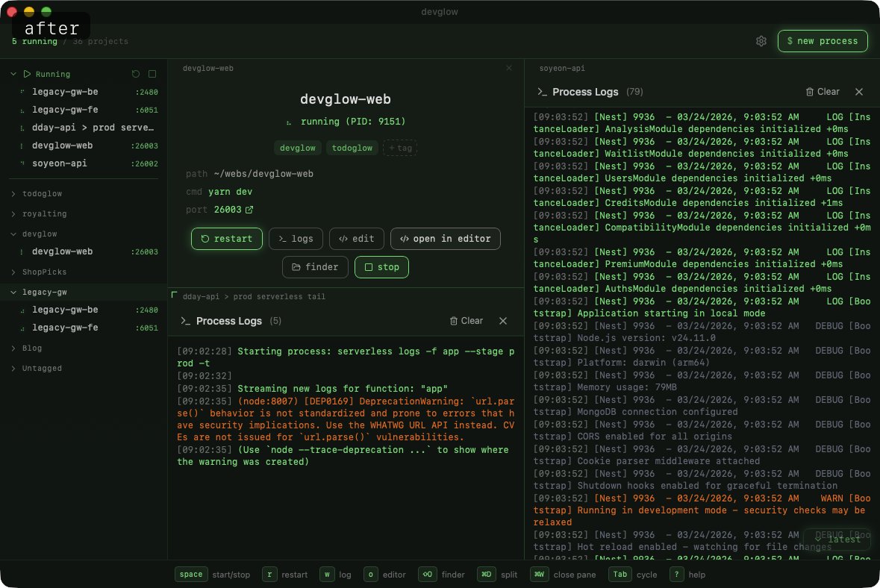Expand the todoglow group
Image resolution: width=880 pixels, height=588 pixels.
click(13, 193)
